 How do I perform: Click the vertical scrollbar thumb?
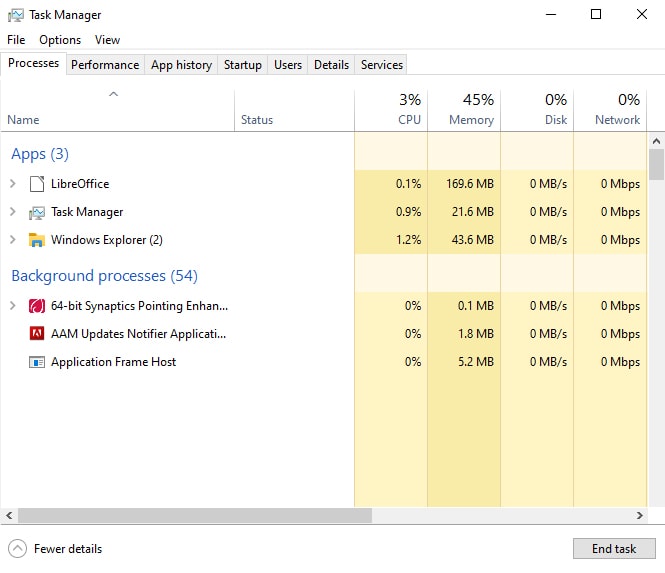click(656, 165)
